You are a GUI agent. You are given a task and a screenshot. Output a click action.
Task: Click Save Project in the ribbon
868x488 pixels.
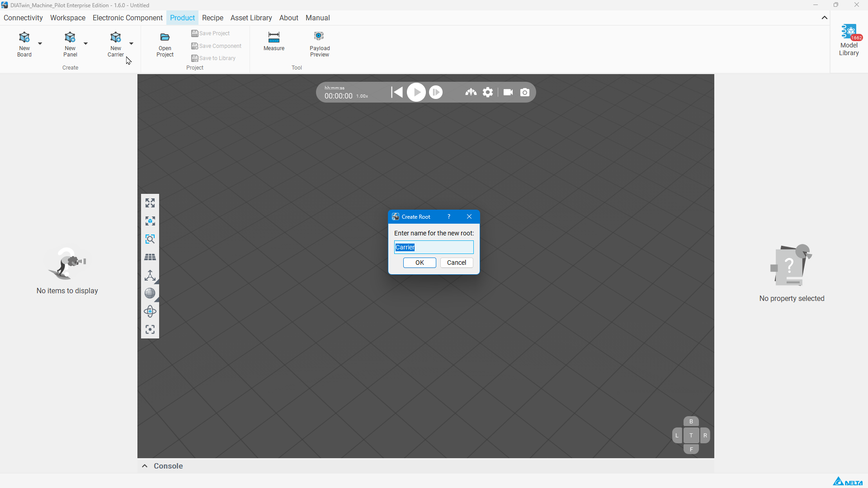[211, 33]
